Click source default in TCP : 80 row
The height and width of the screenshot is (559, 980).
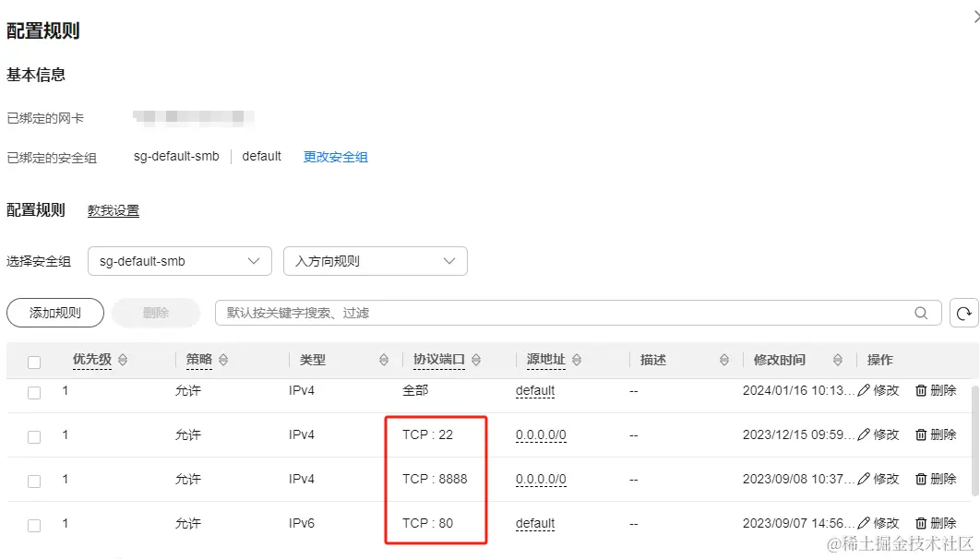click(x=535, y=523)
